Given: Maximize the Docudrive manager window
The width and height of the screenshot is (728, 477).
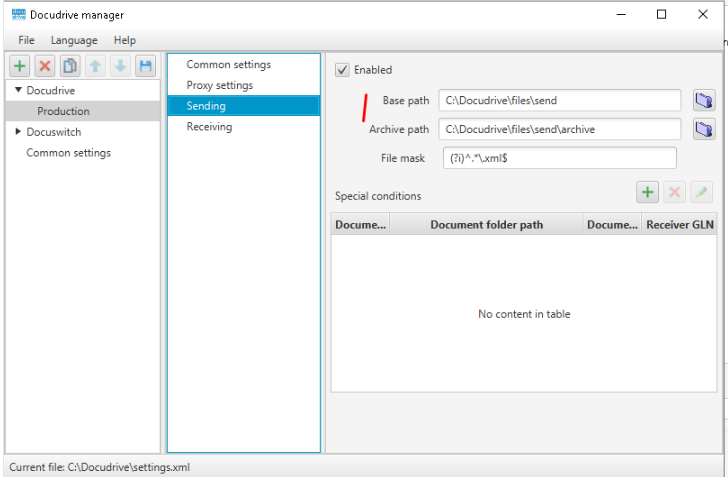Looking at the screenshot, I should tap(662, 14).
